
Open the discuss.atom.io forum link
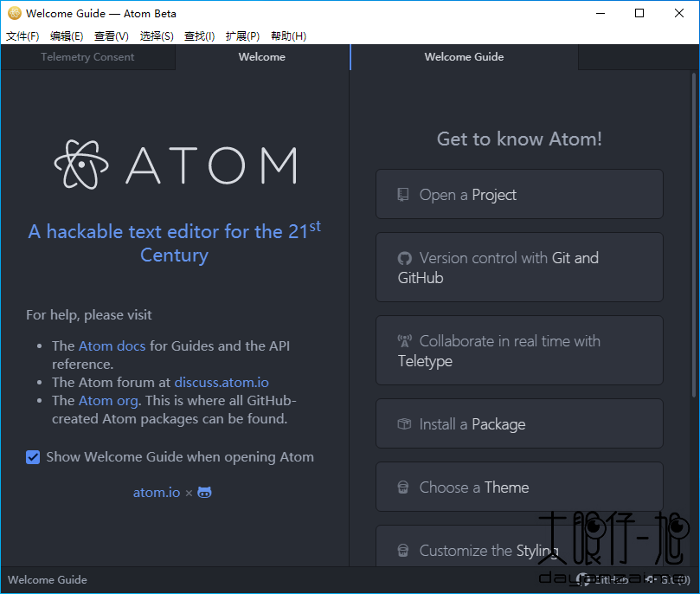coord(222,383)
